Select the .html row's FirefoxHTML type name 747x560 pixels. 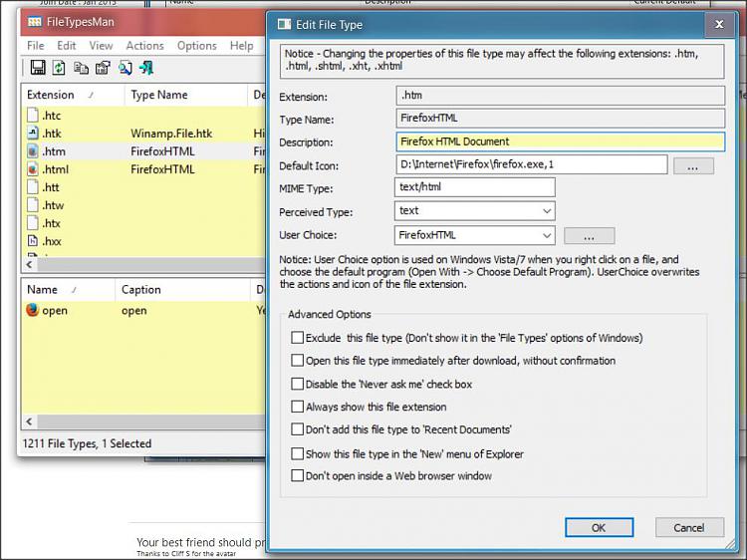163,169
